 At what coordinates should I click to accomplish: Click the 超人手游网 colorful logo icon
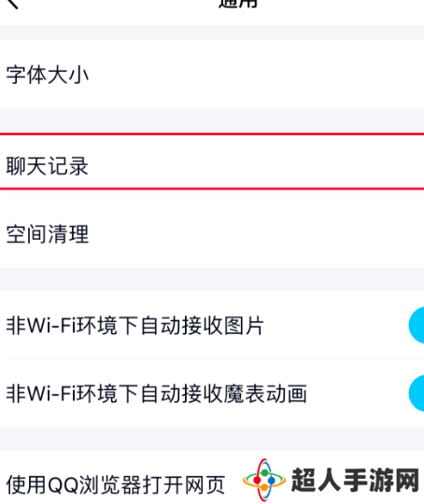tap(264, 481)
